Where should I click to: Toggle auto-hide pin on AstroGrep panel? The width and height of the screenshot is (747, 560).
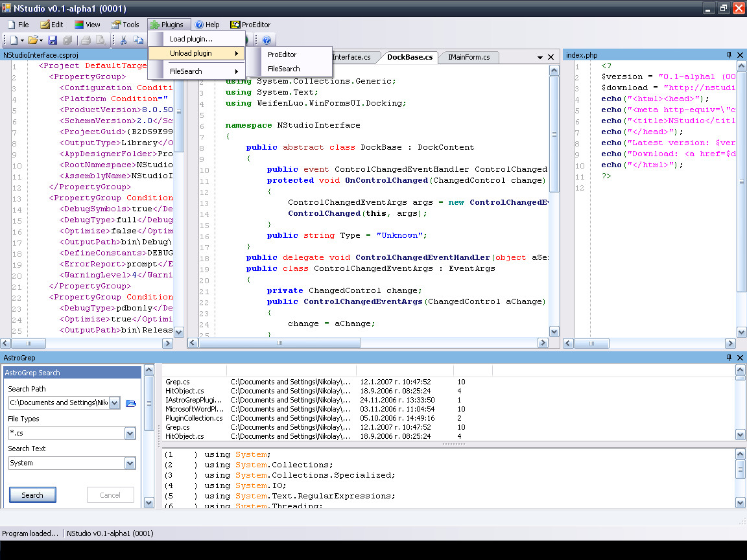pyautogui.click(x=729, y=358)
